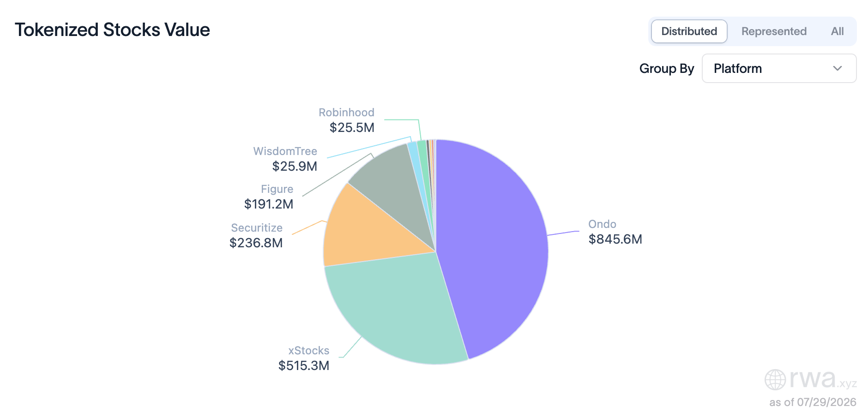
Task: Switch to the Represented tab
Action: click(774, 31)
